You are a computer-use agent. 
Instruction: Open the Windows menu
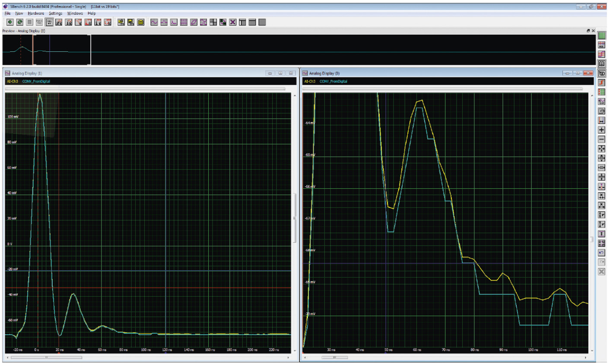tap(75, 13)
